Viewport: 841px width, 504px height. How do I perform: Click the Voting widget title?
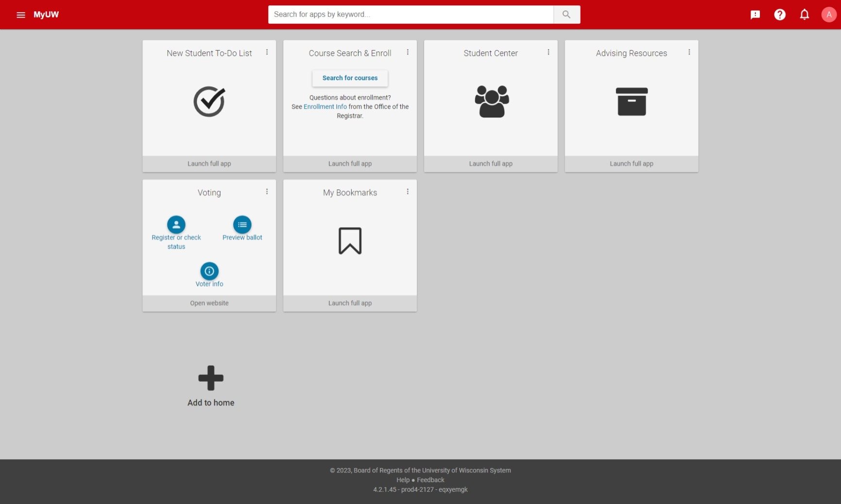[x=209, y=193]
